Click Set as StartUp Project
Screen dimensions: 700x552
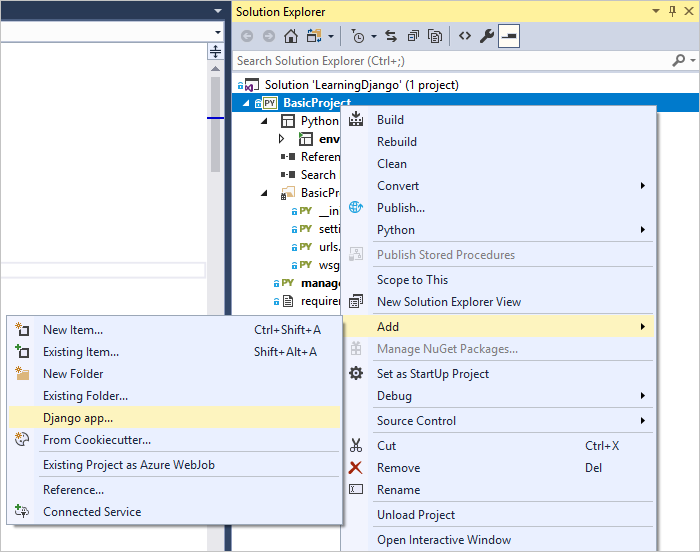point(432,374)
